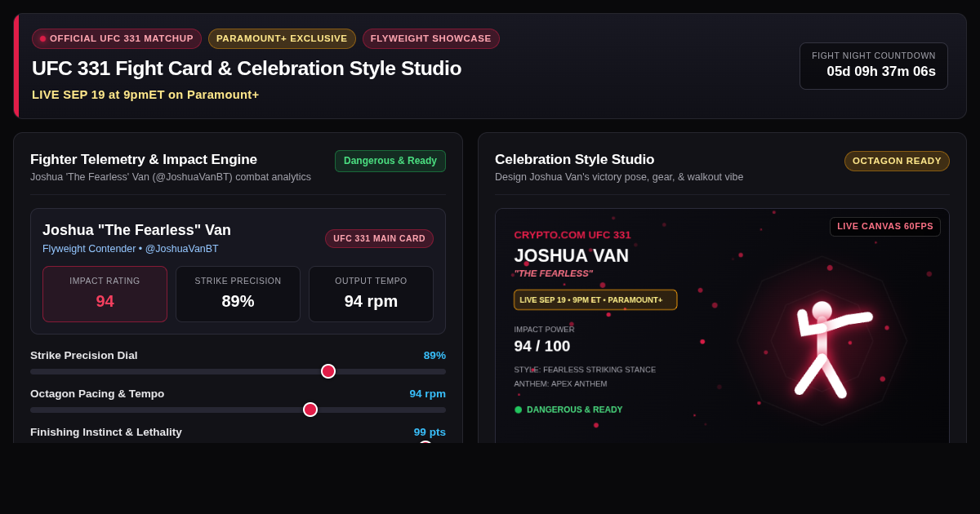Click the UFC 331 Main Card badge
The height and width of the screenshot is (514, 980).
tap(379, 238)
